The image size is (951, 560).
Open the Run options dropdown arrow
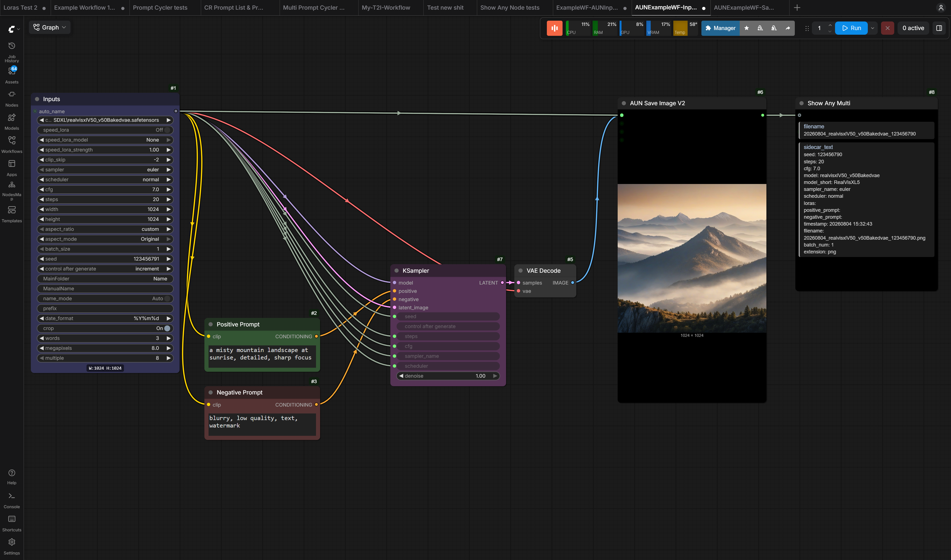pos(872,28)
